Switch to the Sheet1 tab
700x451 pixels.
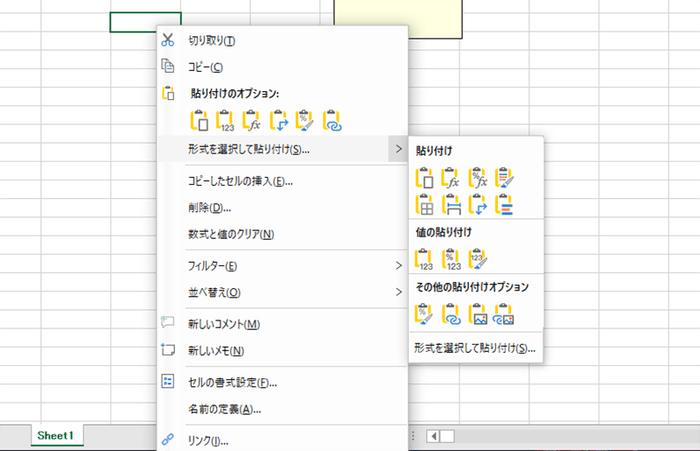pos(58,436)
